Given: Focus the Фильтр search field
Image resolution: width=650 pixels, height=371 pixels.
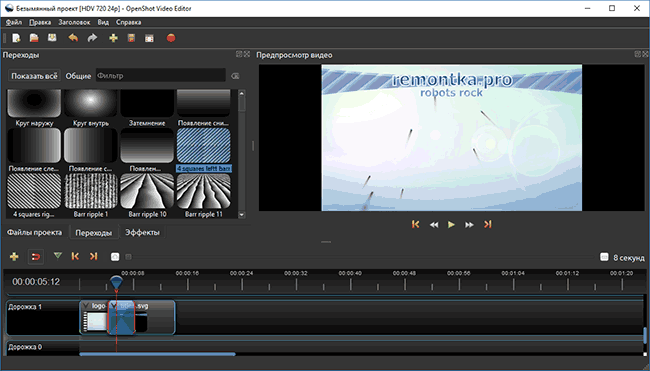Looking at the screenshot, I should (x=161, y=76).
